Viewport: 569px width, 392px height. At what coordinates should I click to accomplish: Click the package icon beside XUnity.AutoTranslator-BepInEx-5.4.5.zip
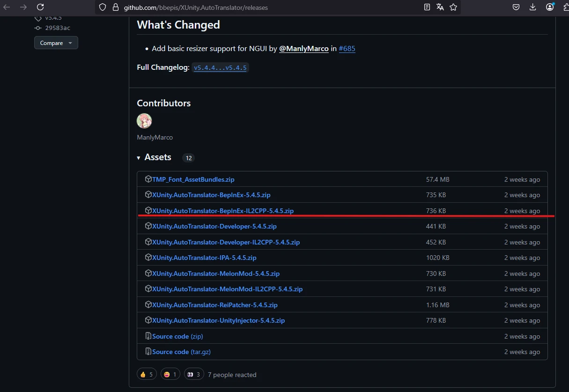(x=148, y=195)
